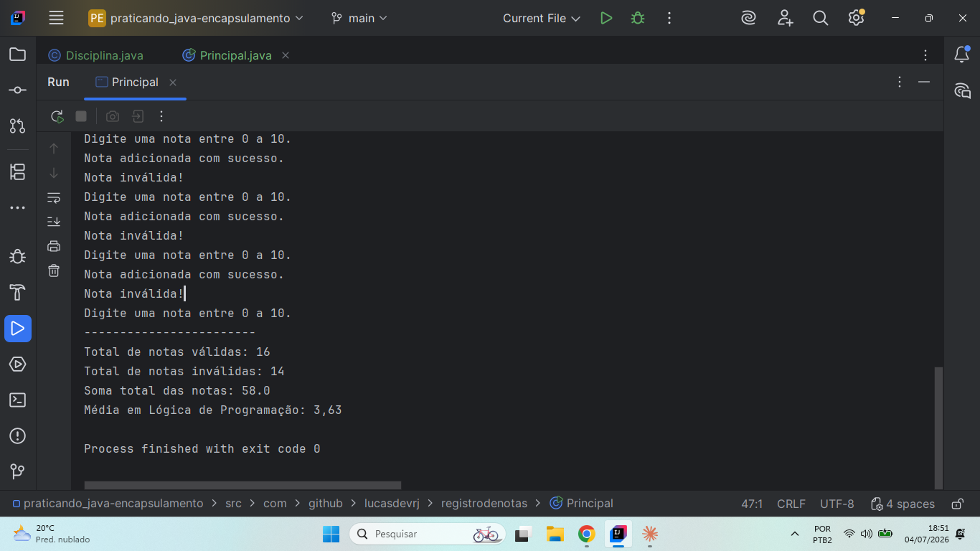This screenshot has width=980, height=551.
Task: Open the Pull Requests tool window
Action: tap(18, 126)
